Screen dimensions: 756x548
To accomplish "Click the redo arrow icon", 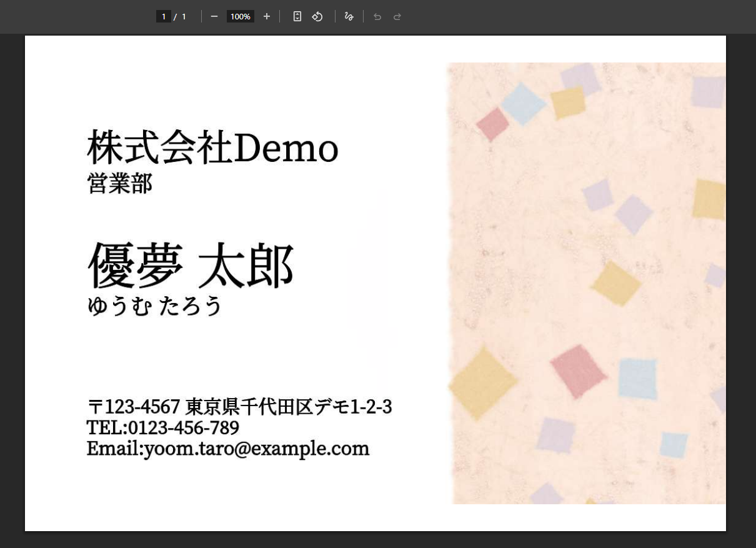I will [397, 17].
